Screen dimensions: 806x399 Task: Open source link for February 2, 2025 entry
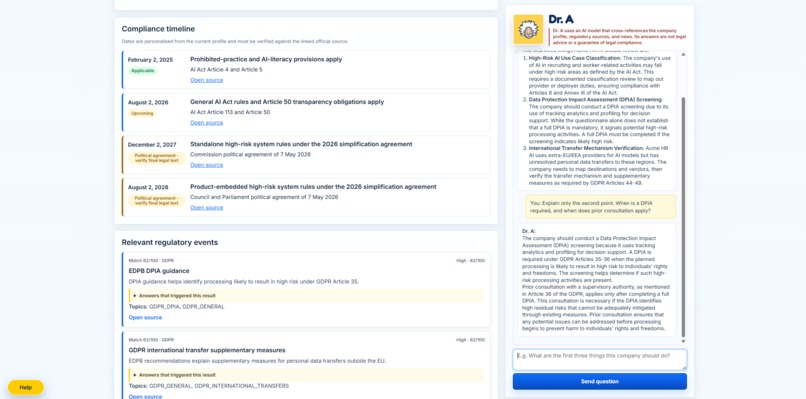pos(207,80)
